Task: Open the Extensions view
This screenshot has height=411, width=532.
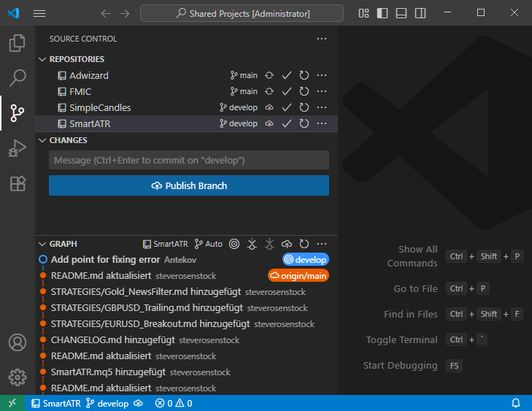Action: pyautogui.click(x=18, y=184)
